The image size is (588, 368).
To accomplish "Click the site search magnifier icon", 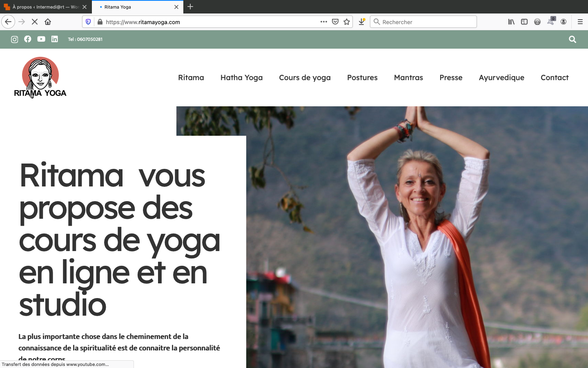I will tap(572, 39).
